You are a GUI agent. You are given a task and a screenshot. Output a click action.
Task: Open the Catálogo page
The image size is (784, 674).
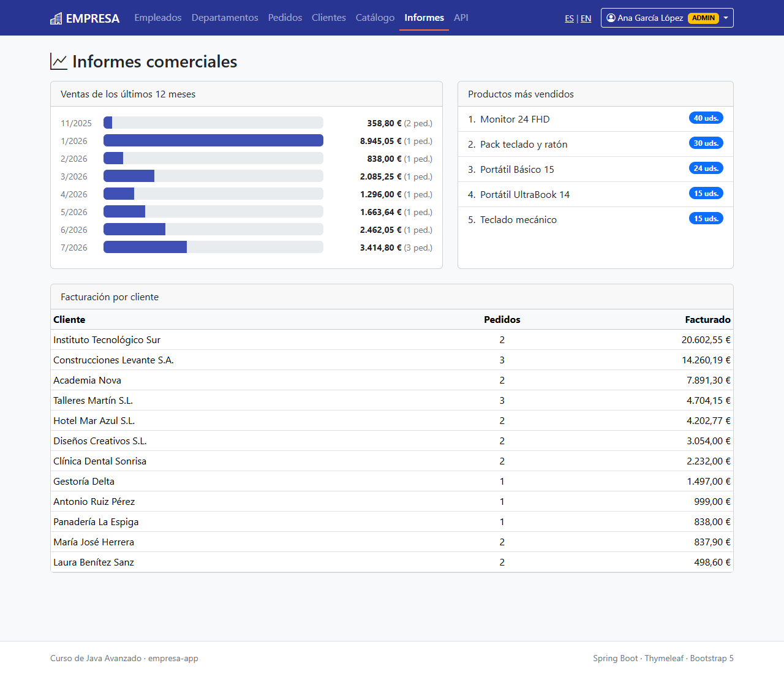point(375,18)
